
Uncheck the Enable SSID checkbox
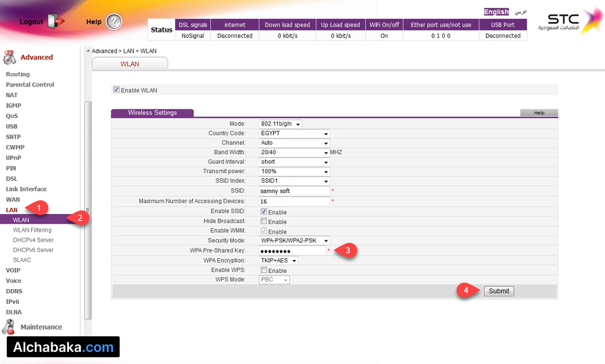coord(264,212)
